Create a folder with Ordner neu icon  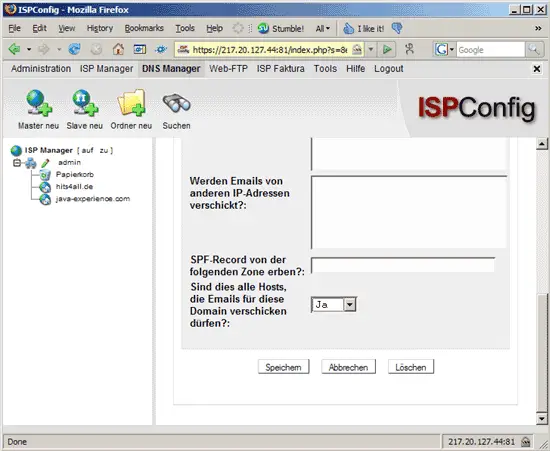[131, 102]
